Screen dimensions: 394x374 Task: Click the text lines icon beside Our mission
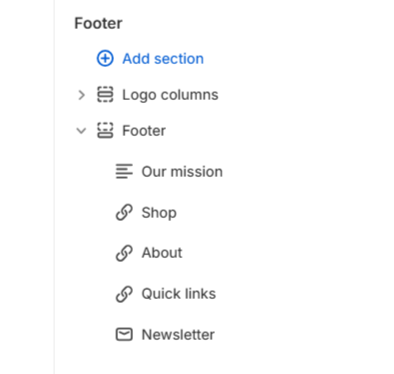click(124, 171)
